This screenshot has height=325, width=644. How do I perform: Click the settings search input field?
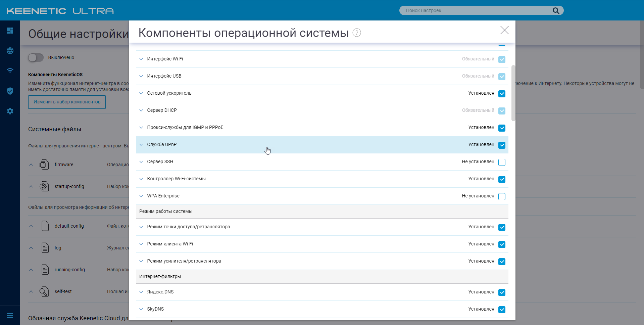pyautogui.click(x=477, y=11)
